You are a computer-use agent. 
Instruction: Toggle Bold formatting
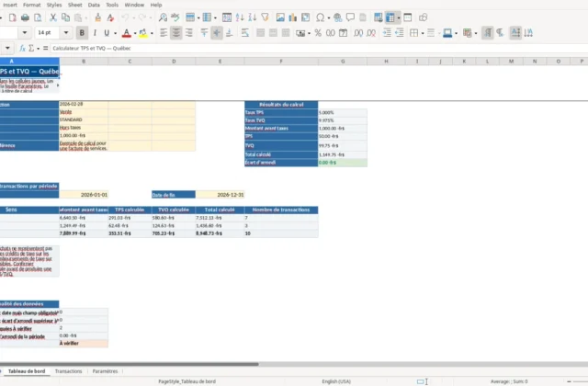tap(82, 33)
